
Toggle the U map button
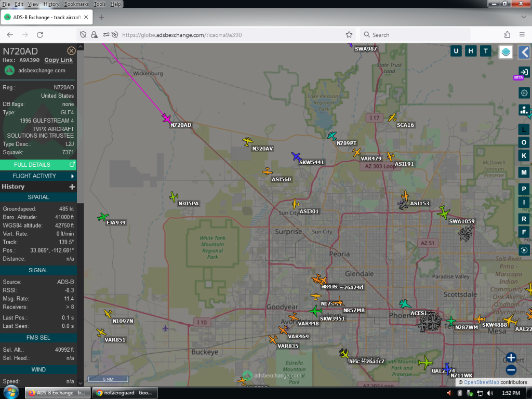[456, 51]
